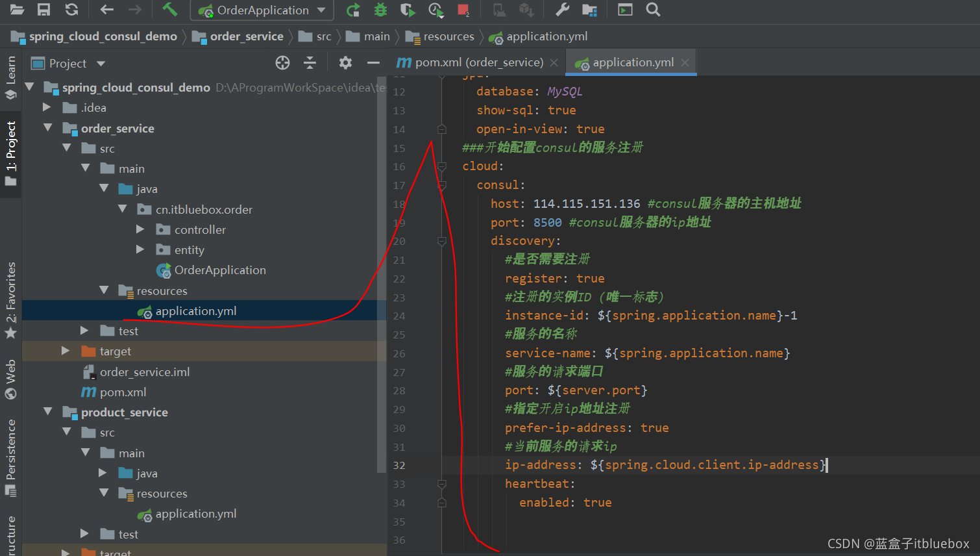Expand the .idea folder
This screenshot has height=556, width=980.
47,107
